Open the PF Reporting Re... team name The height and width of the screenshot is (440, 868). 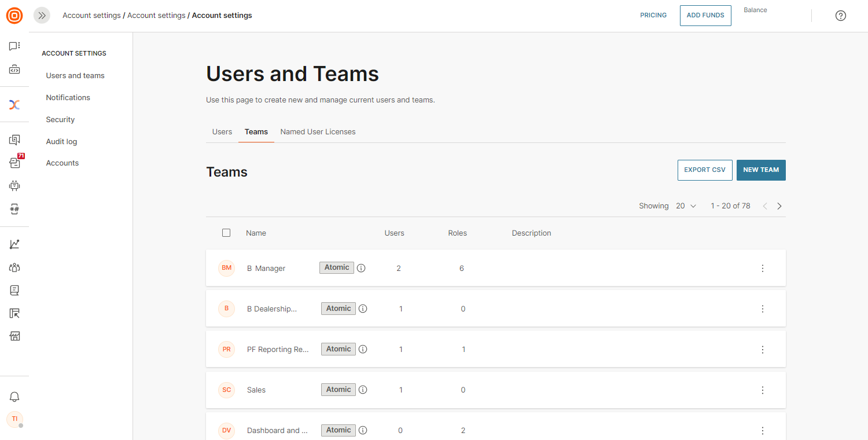[x=278, y=350]
